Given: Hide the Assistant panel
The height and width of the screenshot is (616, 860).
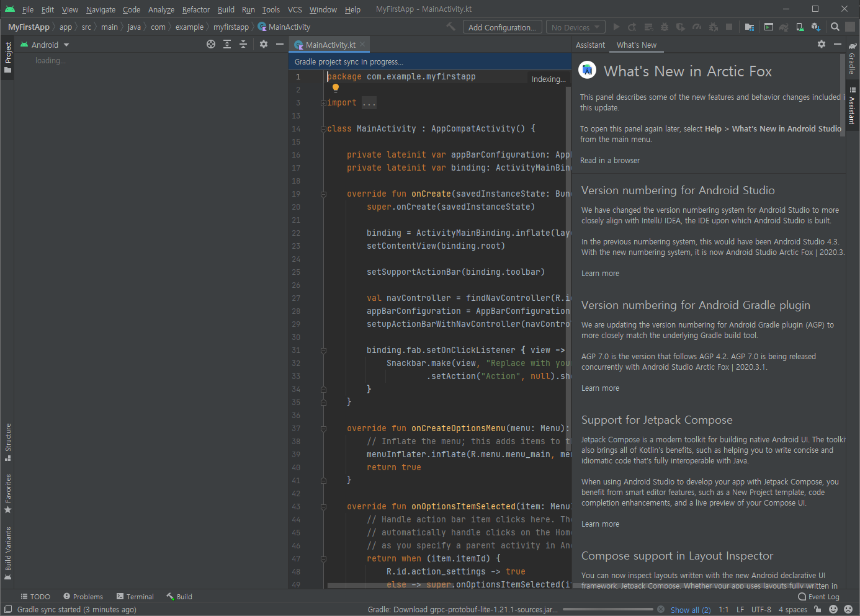Looking at the screenshot, I should 838,44.
